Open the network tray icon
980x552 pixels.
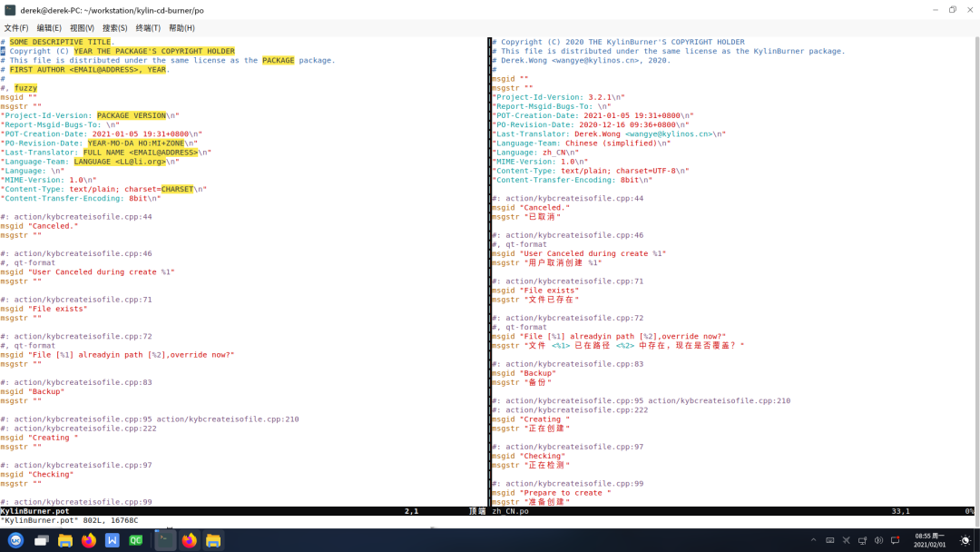tap(862, 541)
